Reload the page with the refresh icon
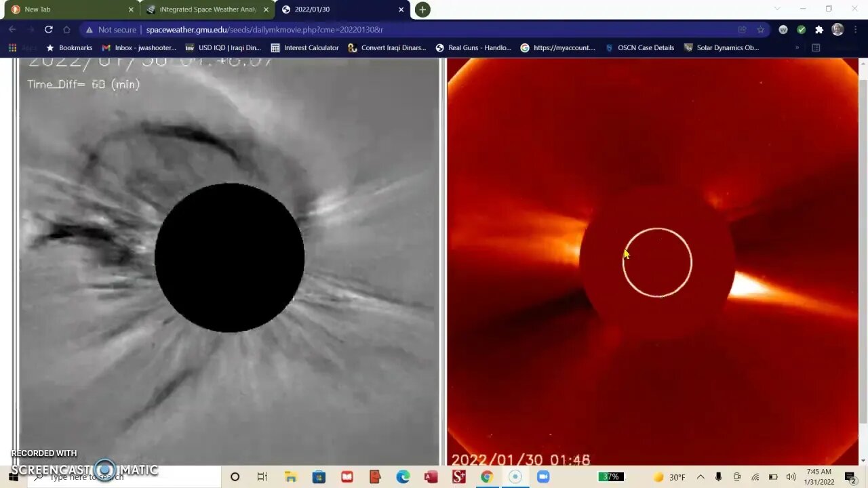This screenshot has height=488, width=868. (48, 30)
